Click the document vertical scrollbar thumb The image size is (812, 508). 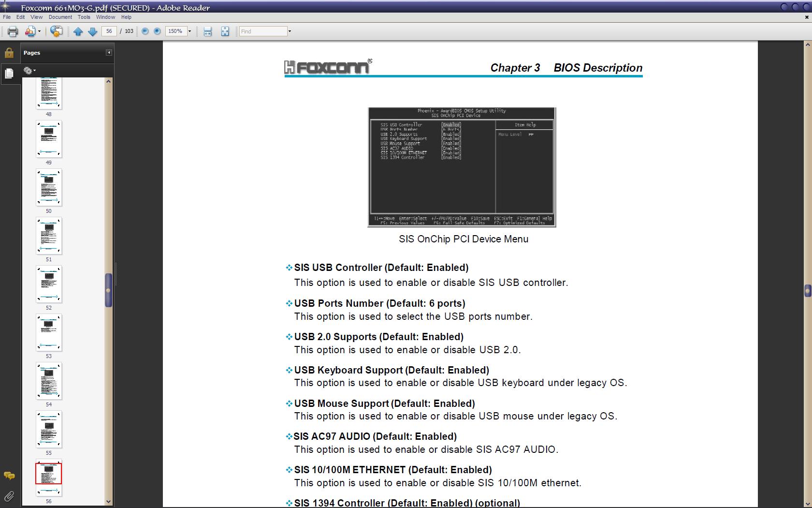808,290
